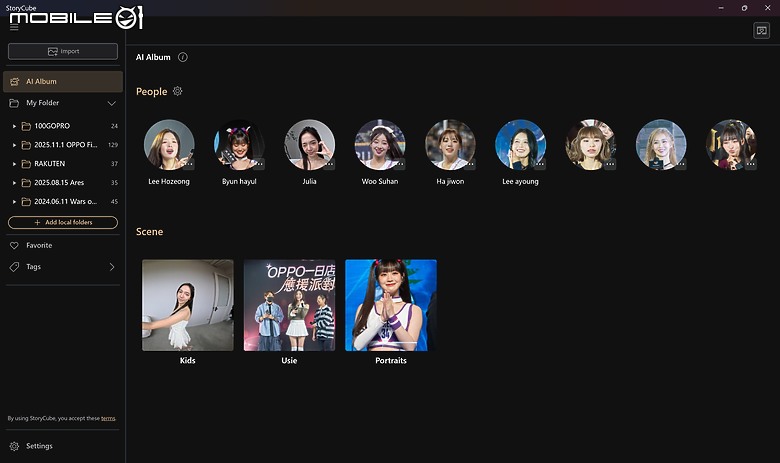
Task: Click the Woo Suhan name label
Action: (380, 182)
